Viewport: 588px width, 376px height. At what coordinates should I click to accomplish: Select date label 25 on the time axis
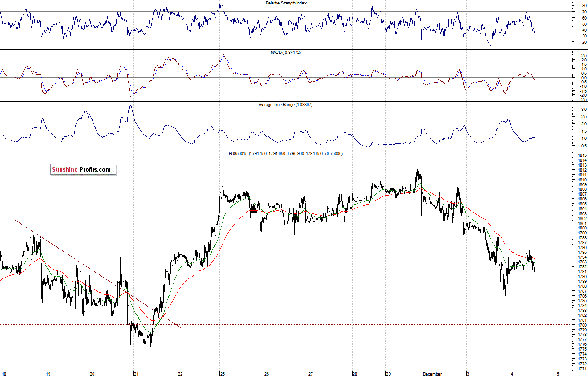pos(223,373)
